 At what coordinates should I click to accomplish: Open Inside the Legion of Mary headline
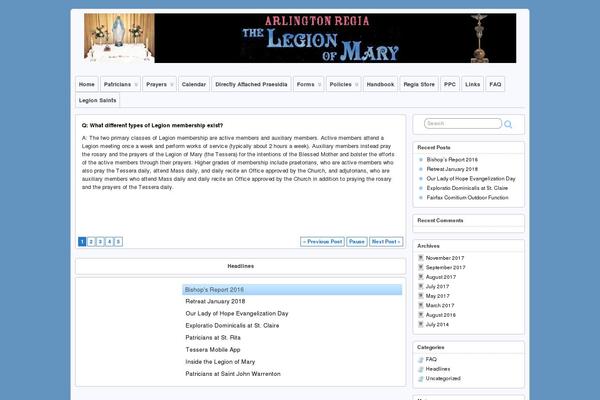click(220, 362)
